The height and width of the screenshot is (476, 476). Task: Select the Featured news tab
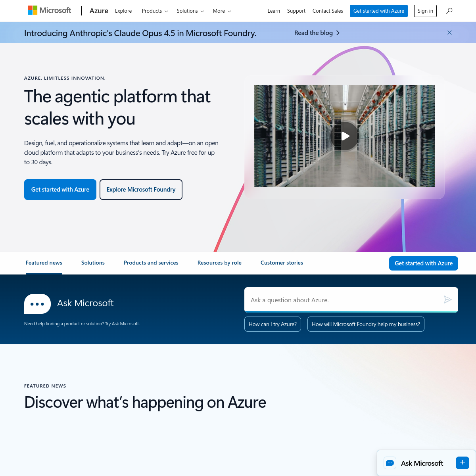[44, 263]
